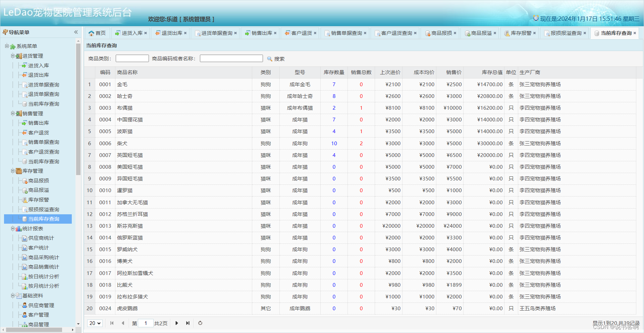Image resolution: width=644 pixels, height=333 pixels.
Task: Close the 当前库存查询 tab
Action: (x=635, y=33)
